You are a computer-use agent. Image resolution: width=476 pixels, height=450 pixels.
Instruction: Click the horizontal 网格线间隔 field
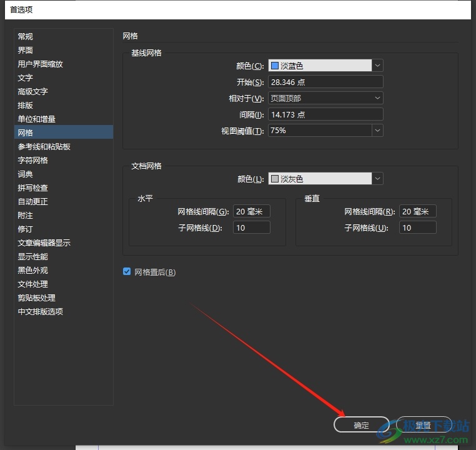tap(251, 211)
